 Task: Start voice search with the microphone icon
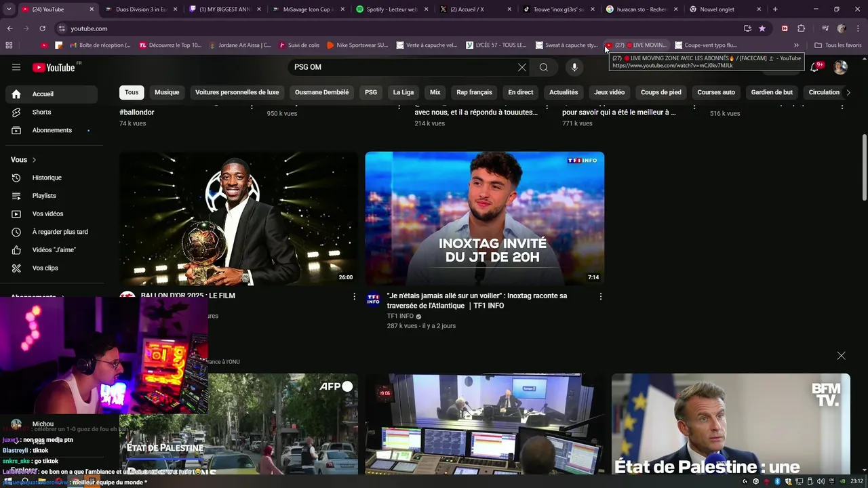[x=574, y=67]
